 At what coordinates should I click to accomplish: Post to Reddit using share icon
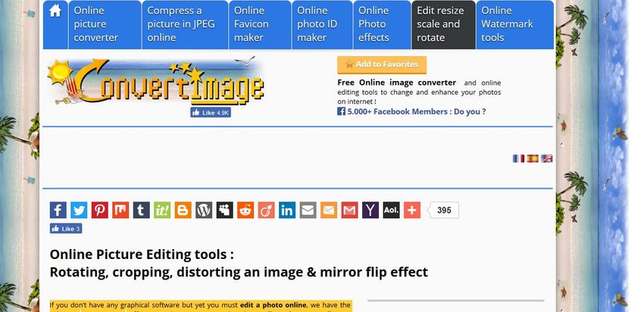click(x=245, y=211)
